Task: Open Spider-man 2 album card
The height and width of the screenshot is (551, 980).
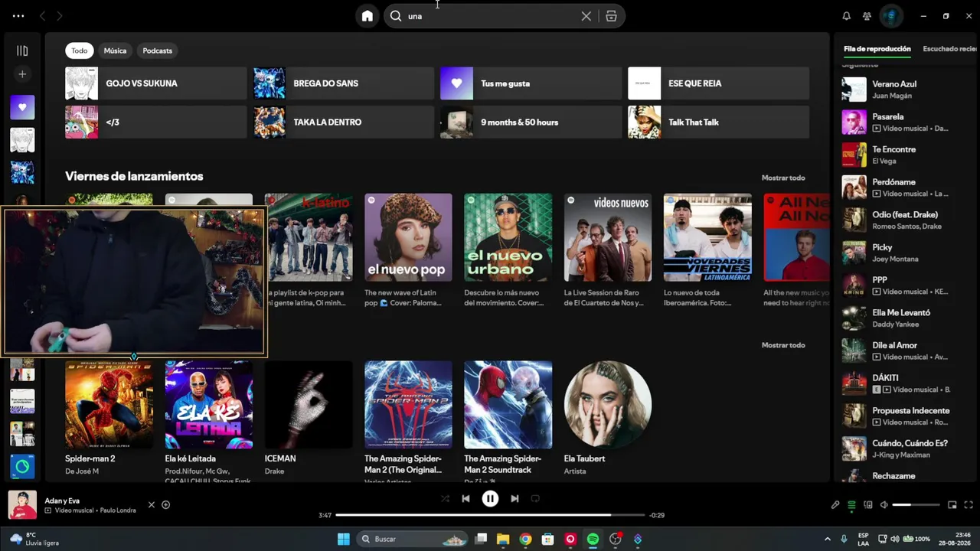Action: point(109,419)
